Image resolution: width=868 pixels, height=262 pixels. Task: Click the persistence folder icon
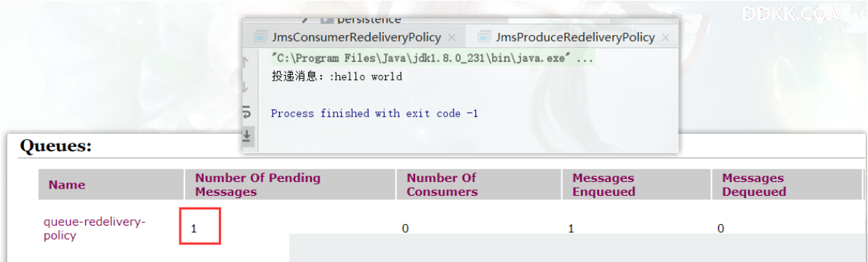(x=327, y=19)
